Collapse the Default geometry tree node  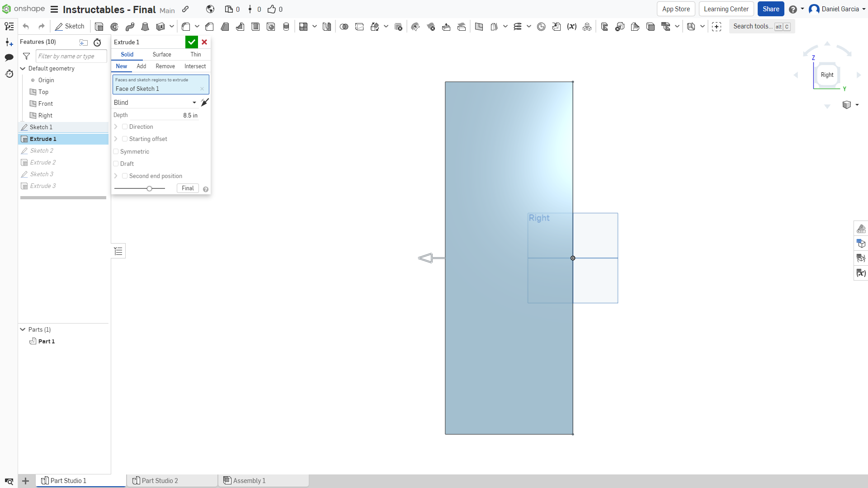tap(22, 68)
